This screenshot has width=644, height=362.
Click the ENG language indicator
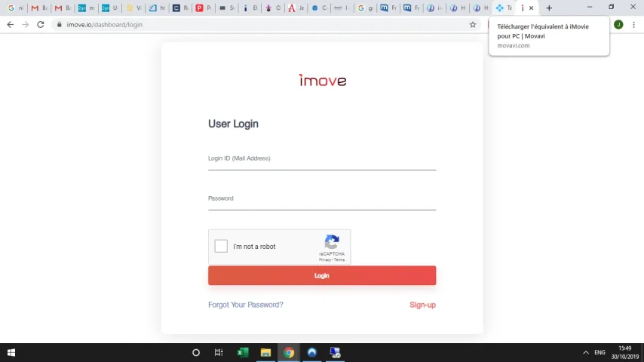point(600,352)
